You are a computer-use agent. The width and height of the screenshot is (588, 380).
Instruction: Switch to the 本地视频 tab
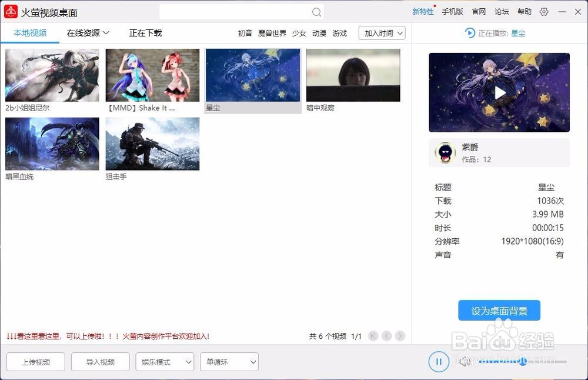coord(30,33)
